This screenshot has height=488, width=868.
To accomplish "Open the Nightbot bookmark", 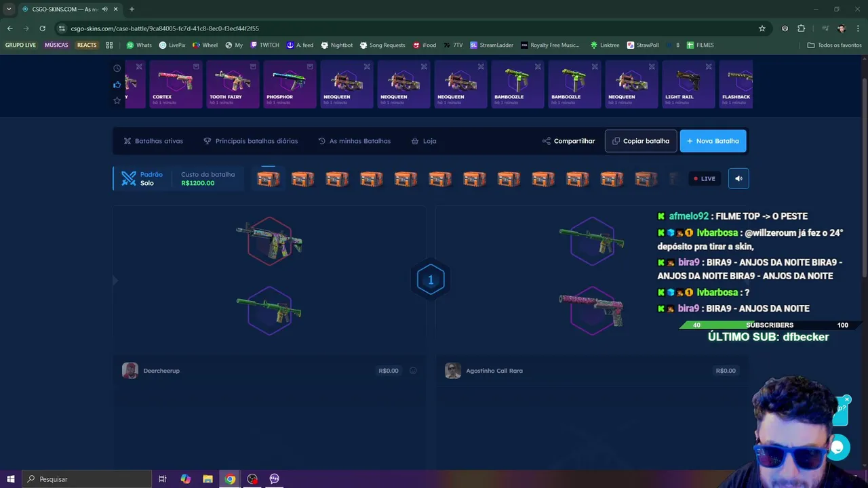I will click(x=337, y=45).
